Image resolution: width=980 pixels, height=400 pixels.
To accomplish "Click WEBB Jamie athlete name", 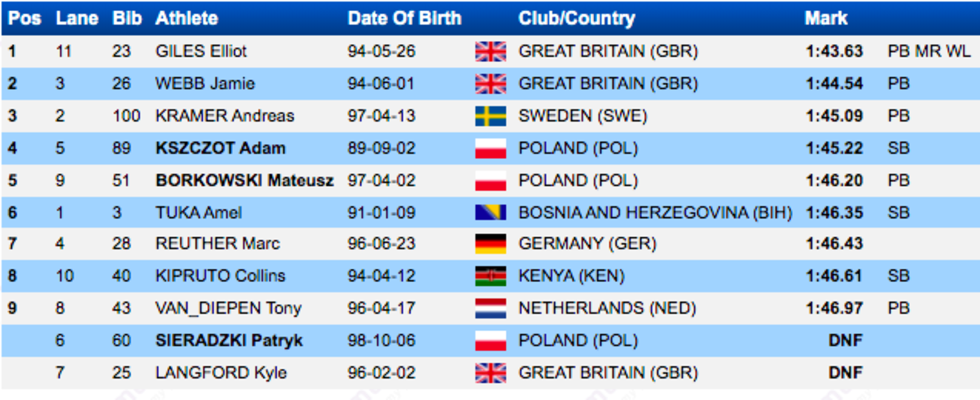I will (x=205, y=84).
